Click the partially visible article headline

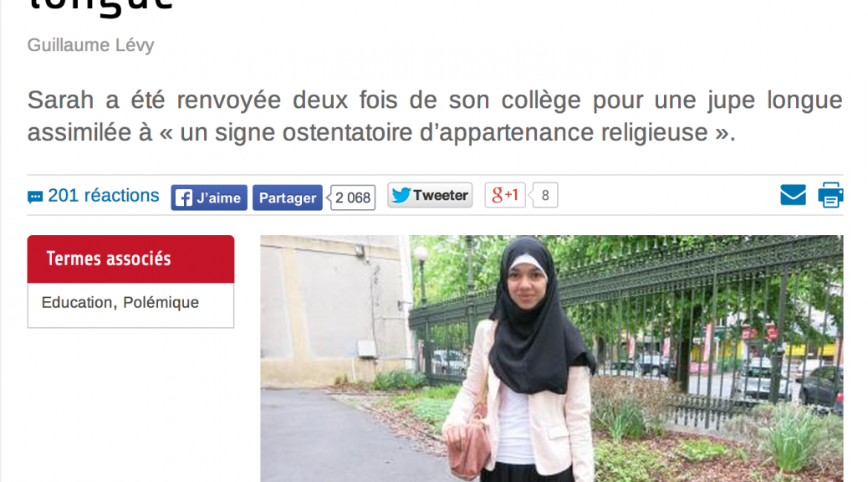(100, 8)
